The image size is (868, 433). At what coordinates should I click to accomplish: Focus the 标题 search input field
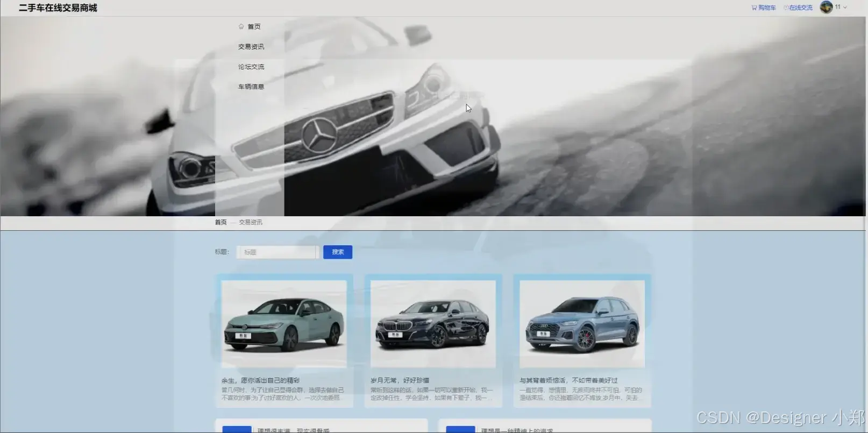click(278, 252)
